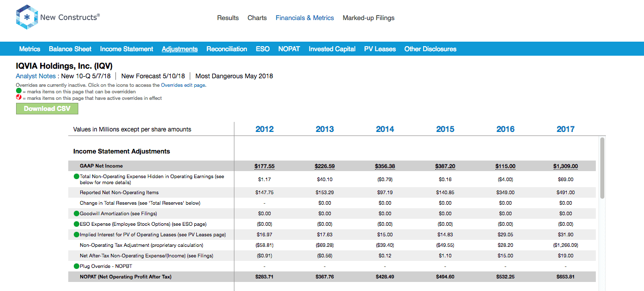Click the NOPAT 2012 value $283.71
The height and width of the screenshot is (291, 644).
coord(265,276)
